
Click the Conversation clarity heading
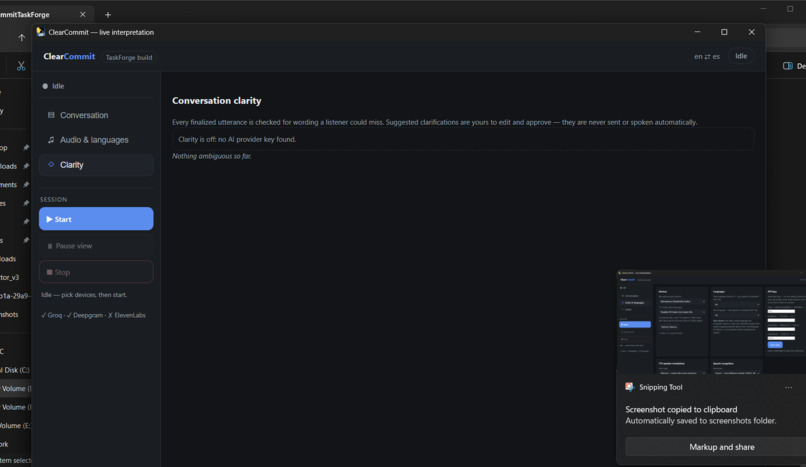point(216,101)
